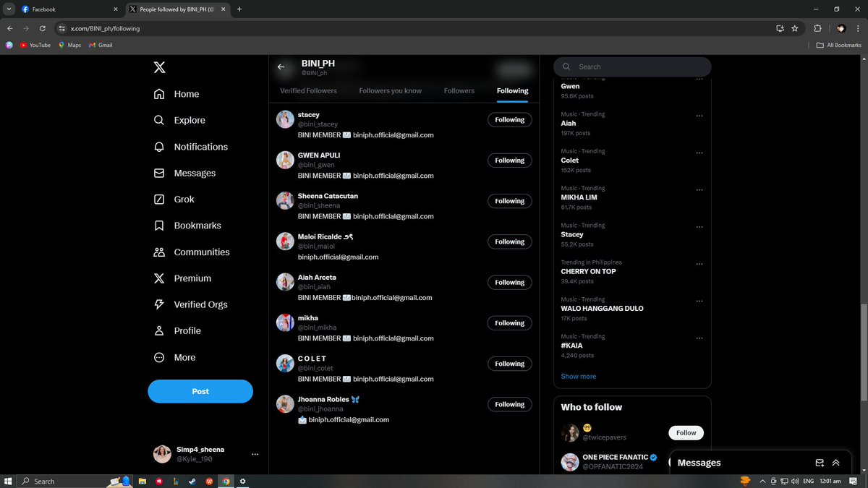This screenshot has height=488, width=868.
Task: Open more options for the Colet trend
Action: [x=699, y=153]
